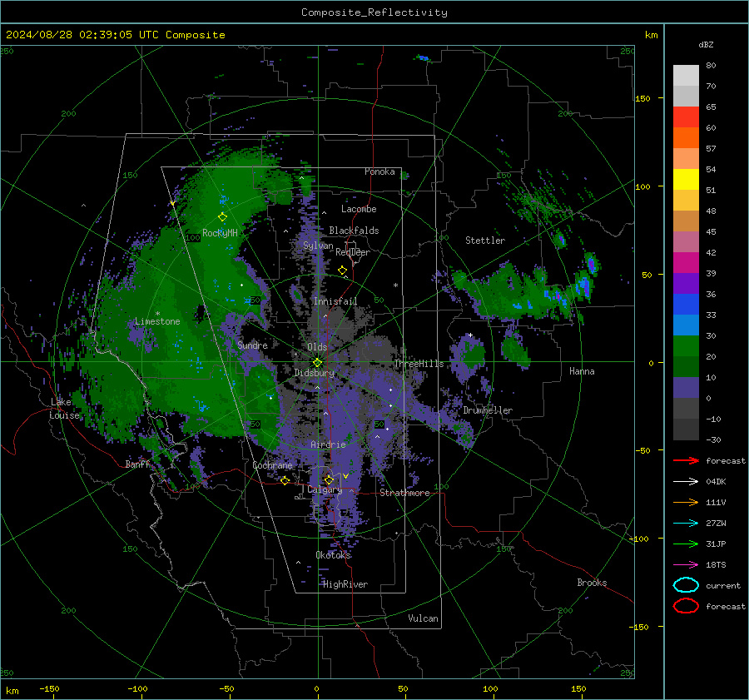Click the 04DK legend text
The width and height of the screenshot is (749, 700).
click(716, 482)
